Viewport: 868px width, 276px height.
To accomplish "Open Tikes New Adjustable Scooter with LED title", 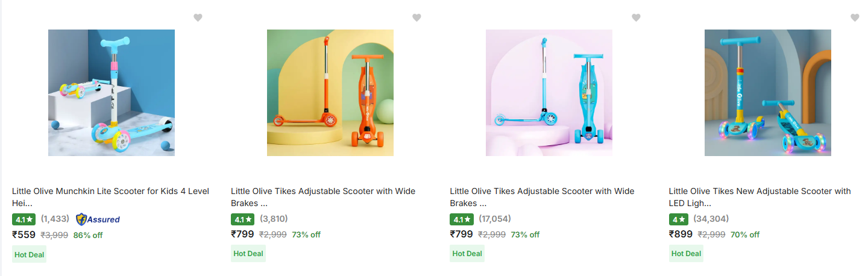I will [759, 192].
